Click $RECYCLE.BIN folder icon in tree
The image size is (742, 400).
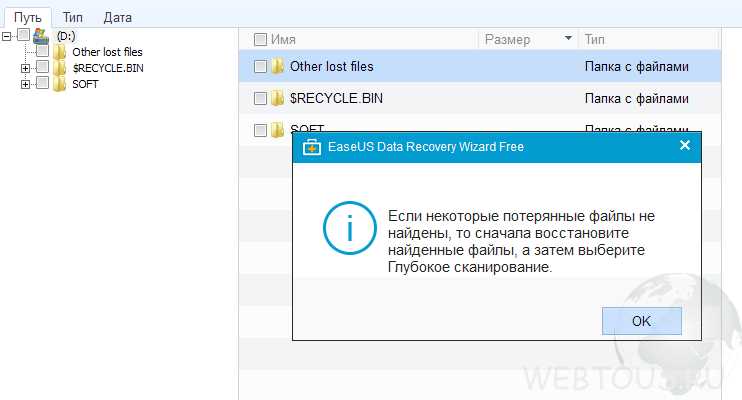59,68
